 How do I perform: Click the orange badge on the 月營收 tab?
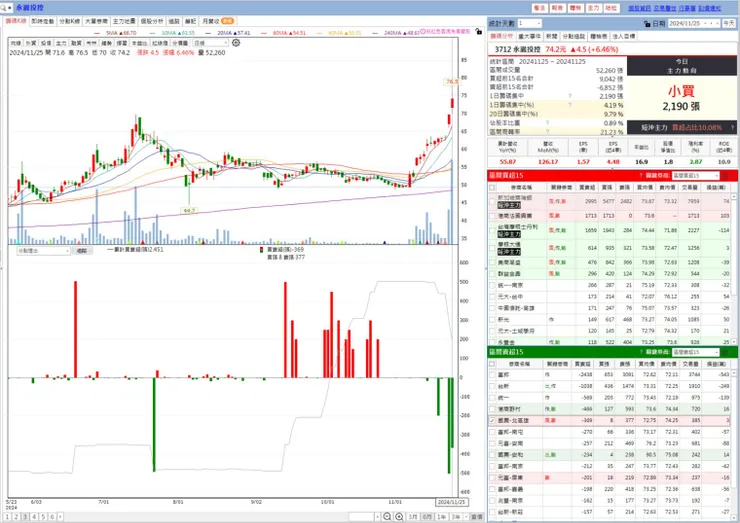(227, 21)
